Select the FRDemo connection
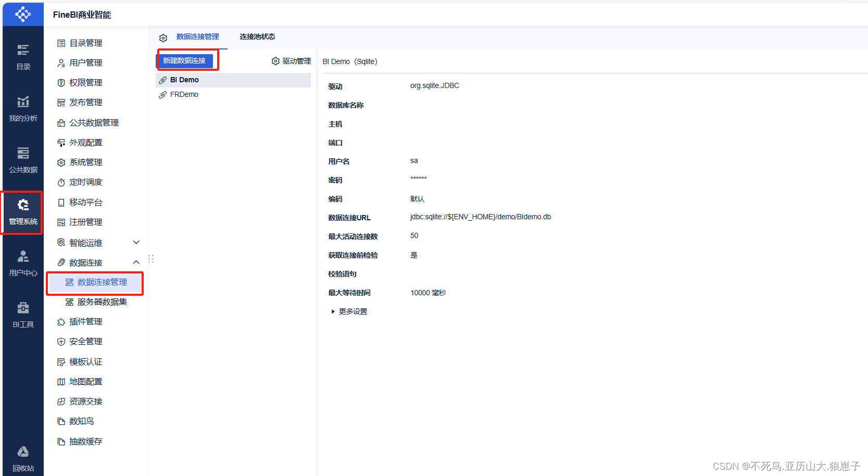This screenshot has height=476, width=868. coord(184,94)
